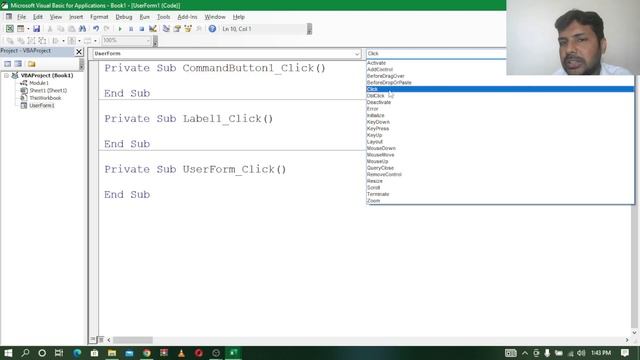Click the code window horizontal scrollbar thumb

point(133,340)
